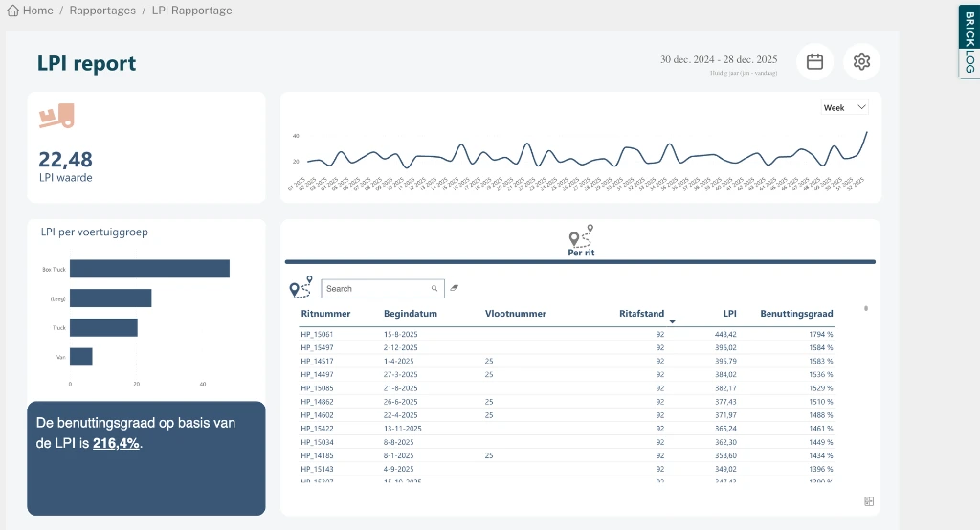The width and height of the screenshot is (980, 530).
Task: Click the Ritafstand sort arrow
Action: pyautogui.click(x=672, y=322)
